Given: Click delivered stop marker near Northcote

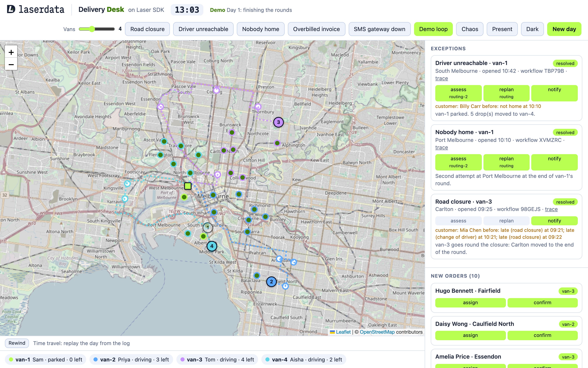Looking at the screenshot, I should pyautogui.click(x=232, y=133).
